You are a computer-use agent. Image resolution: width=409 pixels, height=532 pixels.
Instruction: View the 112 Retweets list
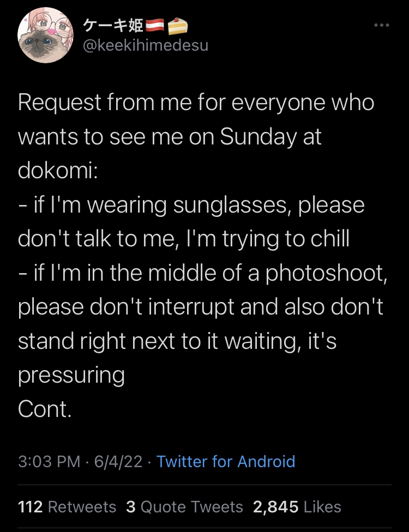tap(67, 507)
